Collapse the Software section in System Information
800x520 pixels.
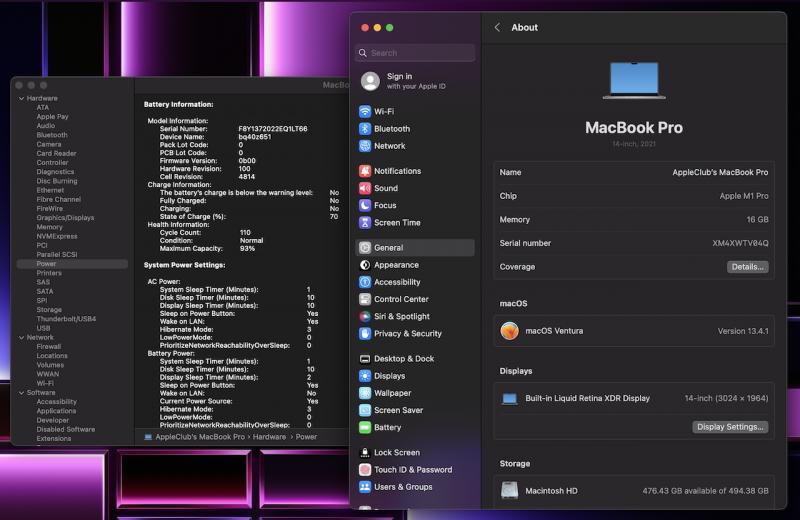click(x=21, y=392)
